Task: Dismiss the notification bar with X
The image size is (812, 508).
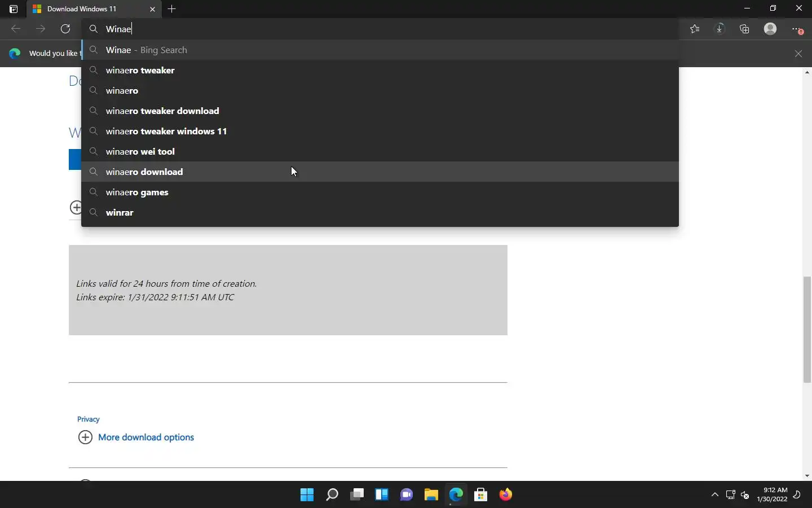Action: pyautogui.click(x=798, y=54)
